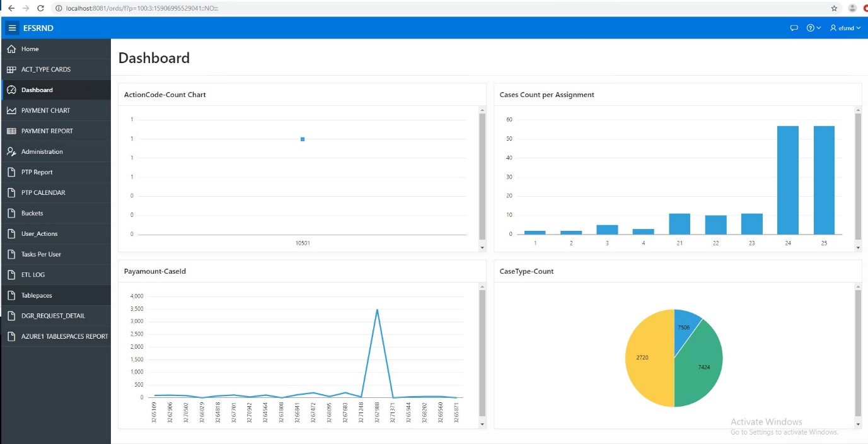This screenshot has height=444, width=868.
Task: Open the efsrnd user account menu
Action: 845,28
